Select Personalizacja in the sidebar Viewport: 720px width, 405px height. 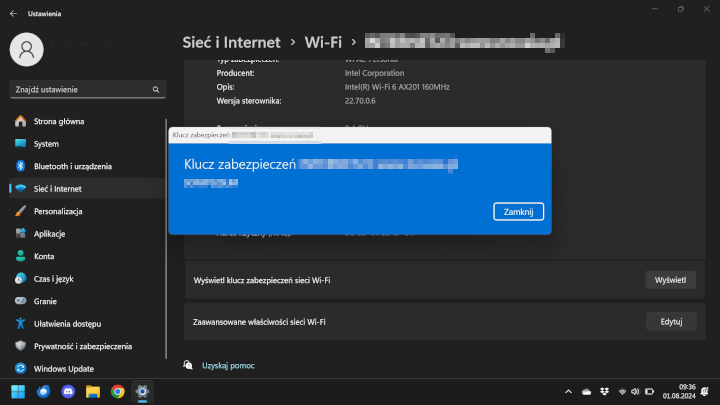(58, 211)
